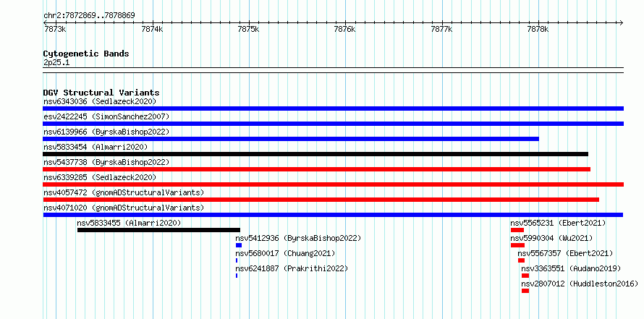Open nsv5565231 (Ebert2021) label
644x319 pixels.
[x=558, y=223]
